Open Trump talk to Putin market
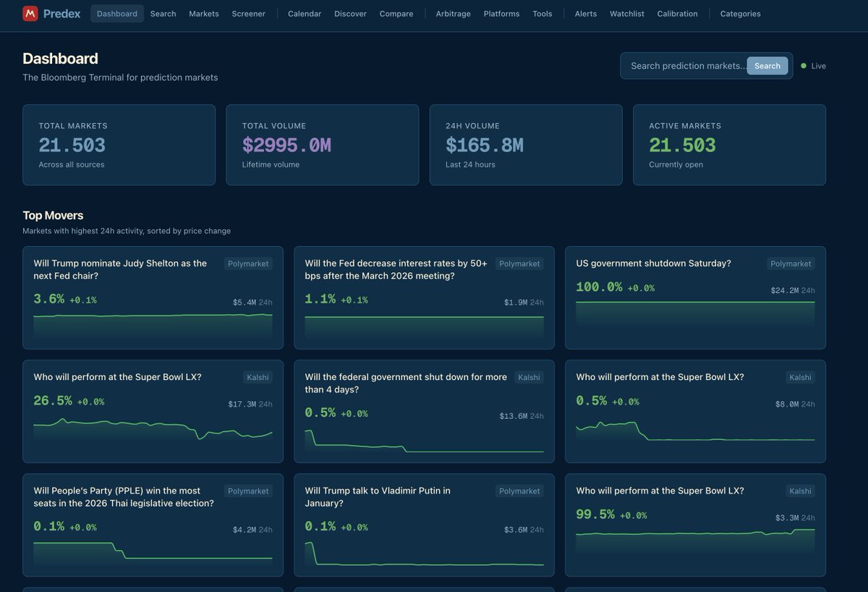The height and width of the screenshot is (592, 868). point(424,525)
